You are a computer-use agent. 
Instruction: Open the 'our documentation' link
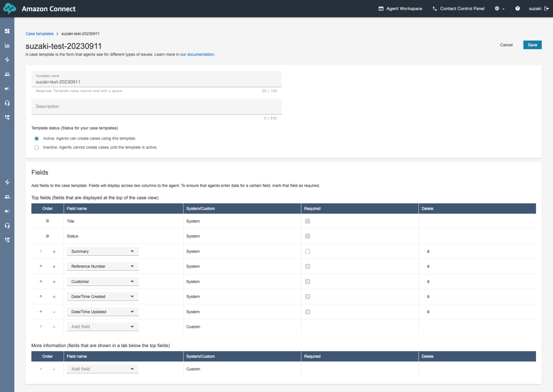(197, 55)
